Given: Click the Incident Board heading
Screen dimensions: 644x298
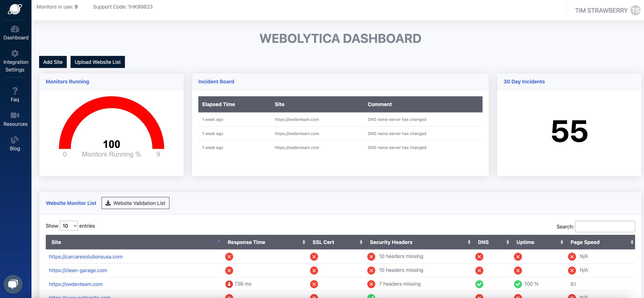Looking at the screenshot, I should (216, 82).
